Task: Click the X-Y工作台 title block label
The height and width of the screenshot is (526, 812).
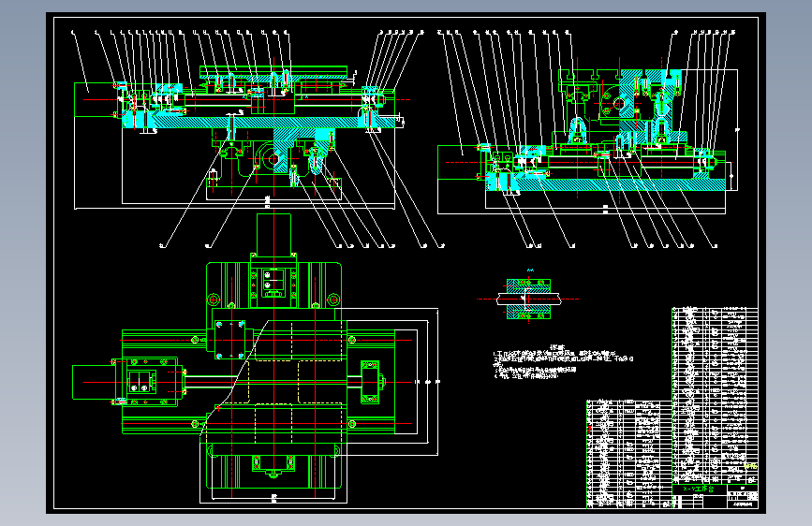Action: coord(698,489)
